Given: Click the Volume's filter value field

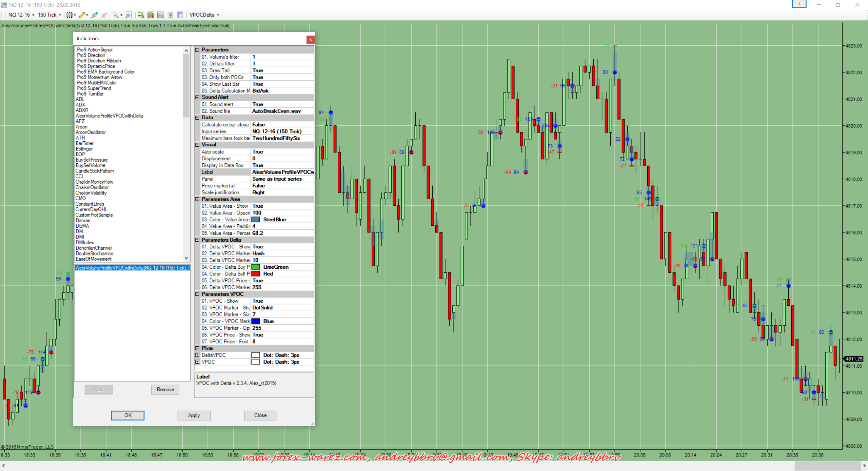Looking at the screenshot, I should (x=282, y=57).
